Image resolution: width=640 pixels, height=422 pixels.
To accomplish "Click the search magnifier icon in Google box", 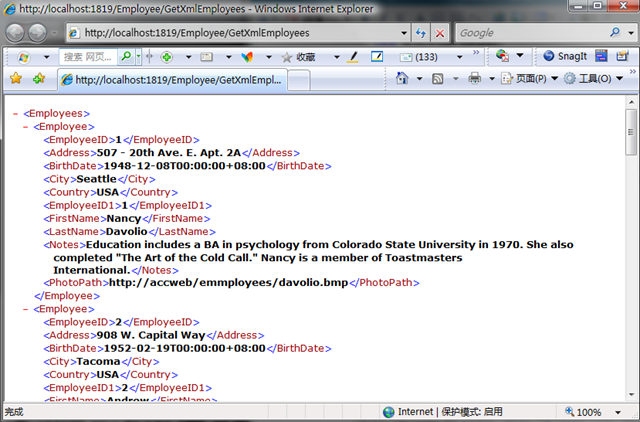I will (615, 32).
